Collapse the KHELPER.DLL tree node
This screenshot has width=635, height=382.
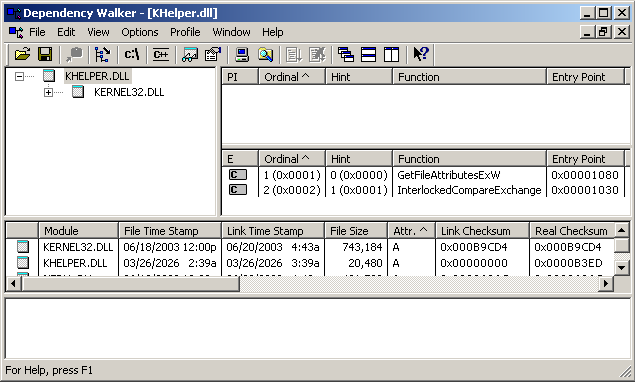point(19,76)
